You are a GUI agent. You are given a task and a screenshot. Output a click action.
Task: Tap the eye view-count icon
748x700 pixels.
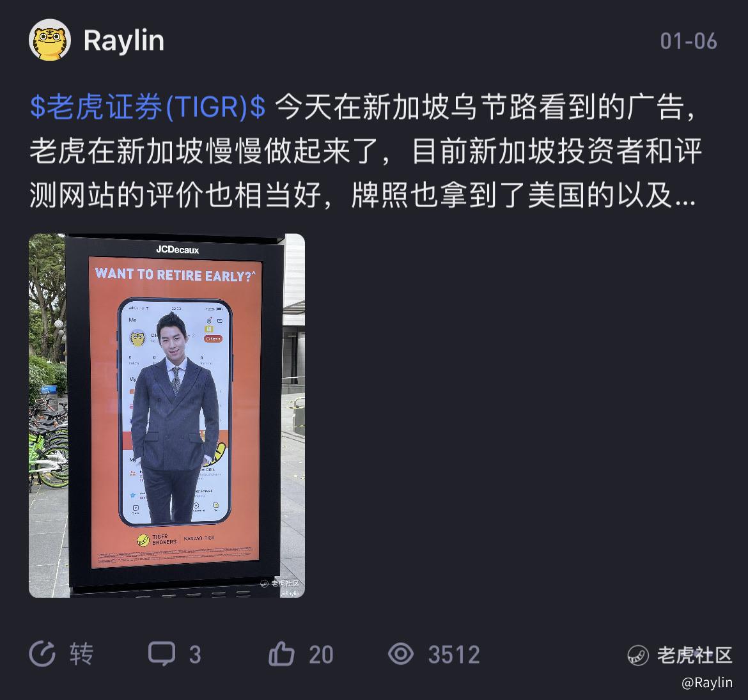coord(401,654)
